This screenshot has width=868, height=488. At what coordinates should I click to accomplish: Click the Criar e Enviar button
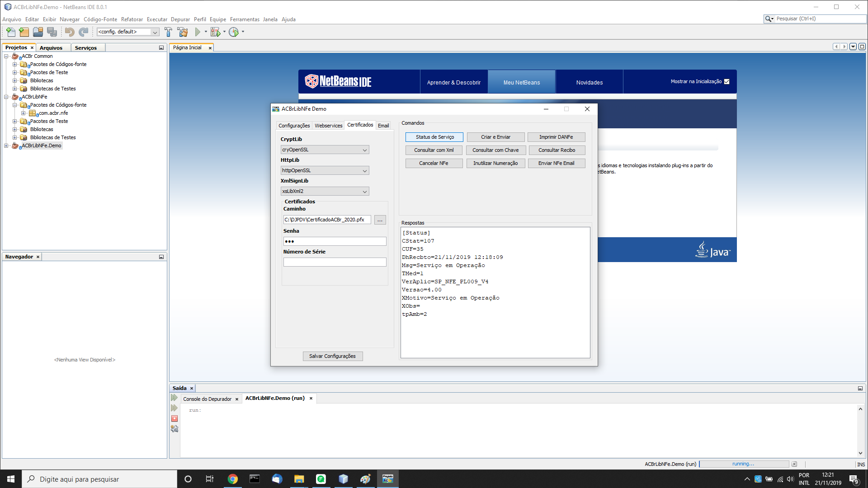[495, 137]
